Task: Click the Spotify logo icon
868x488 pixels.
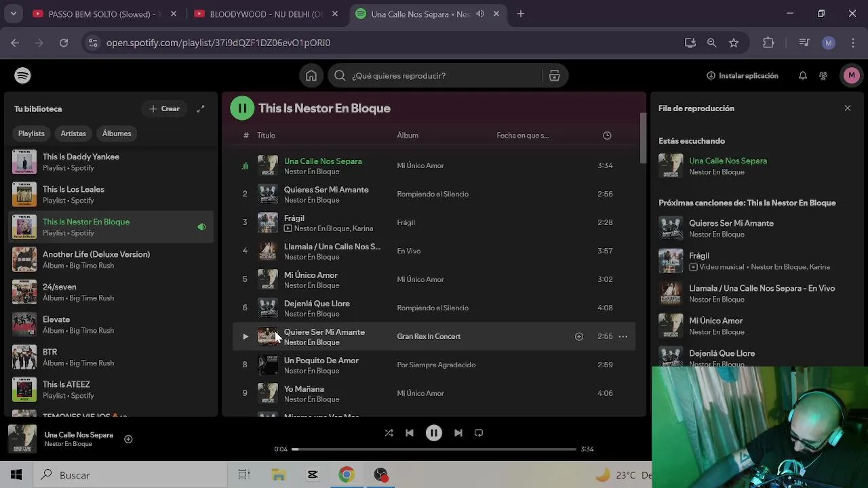Action: [x=22, y=75]
